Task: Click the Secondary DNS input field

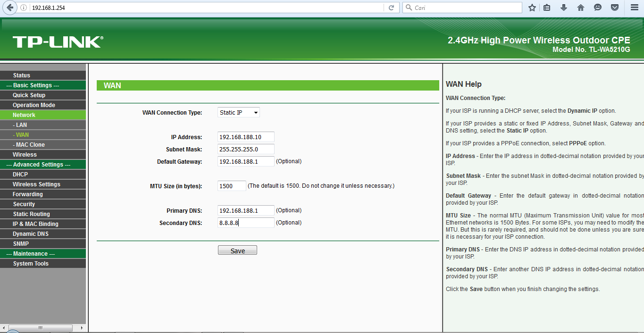Action: [245, 222]
